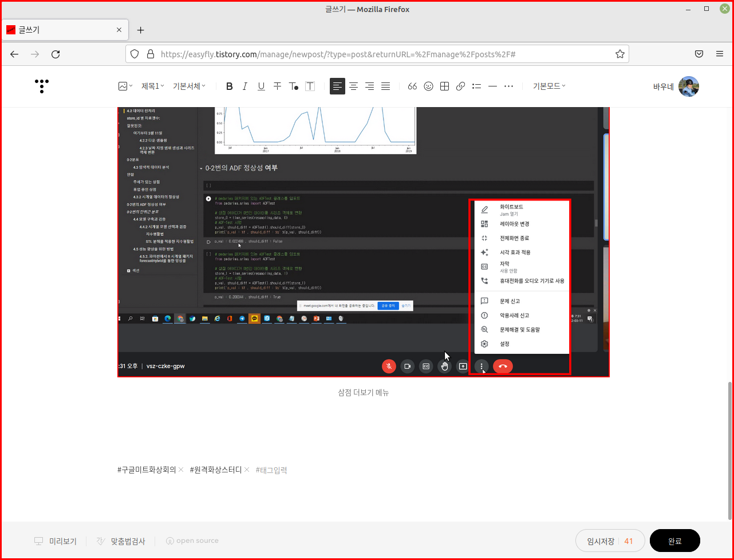Click the 미리보기 preview button

point(56,541)
